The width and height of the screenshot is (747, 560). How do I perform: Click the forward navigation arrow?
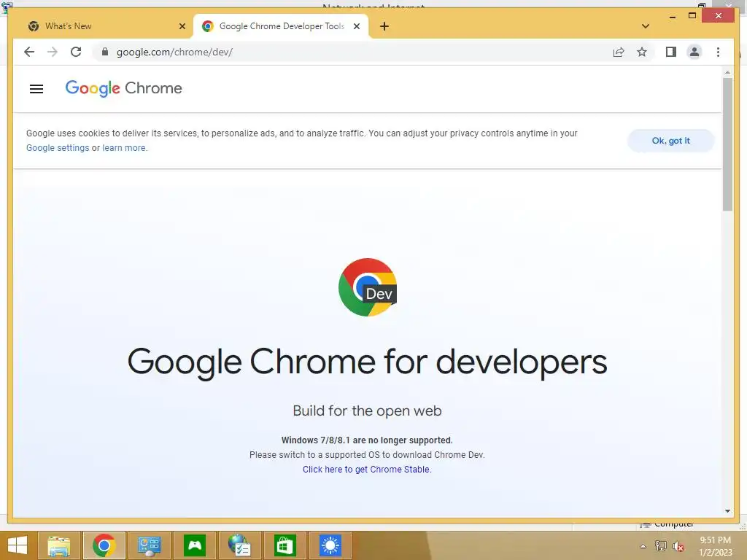53,52
